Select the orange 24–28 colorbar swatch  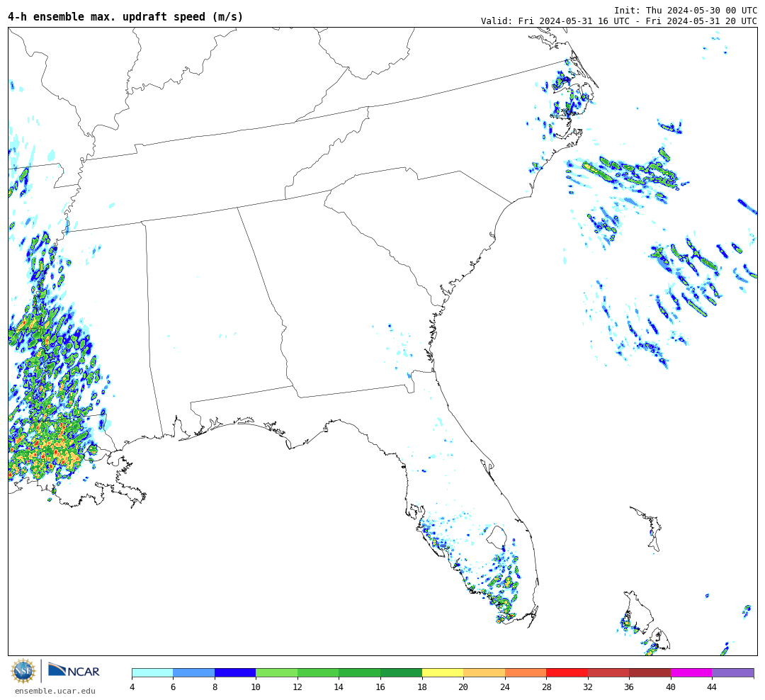point(526,672)
